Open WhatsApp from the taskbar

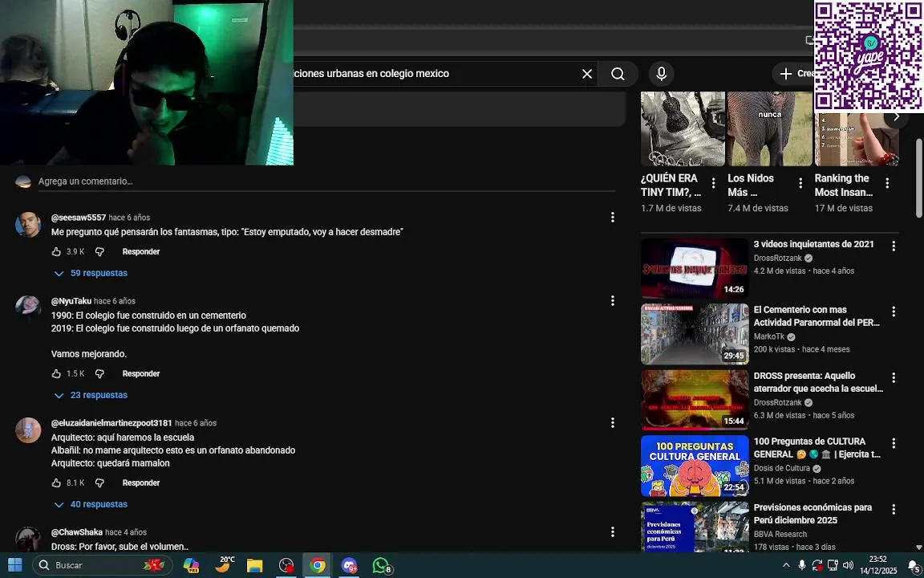(381, 565)
